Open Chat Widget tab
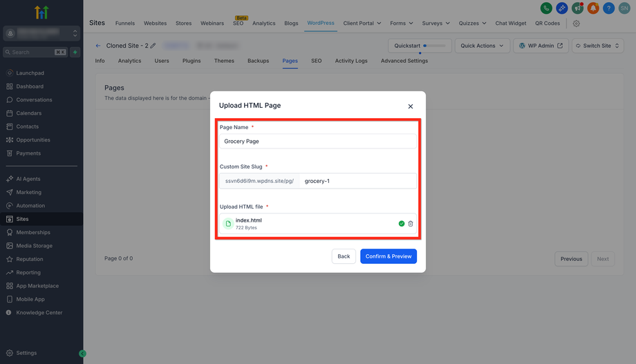 pos(511,23)
